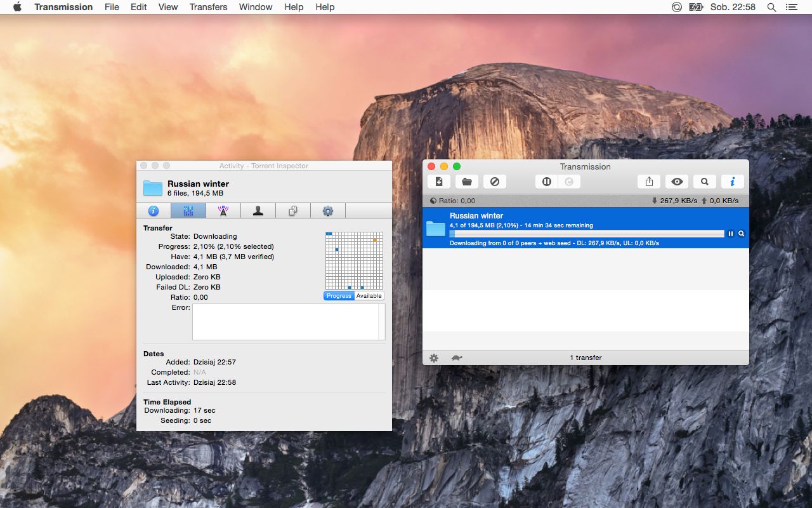Image resolution: width=812 pixels, height=508 pixels.
Task: Open the File menu
Action: click(x=112, y=7)
